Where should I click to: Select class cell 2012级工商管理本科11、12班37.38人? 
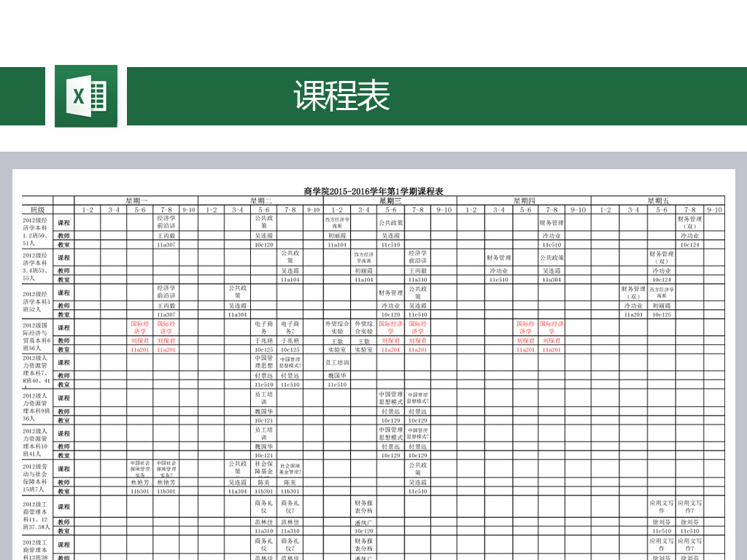point(36,516)
